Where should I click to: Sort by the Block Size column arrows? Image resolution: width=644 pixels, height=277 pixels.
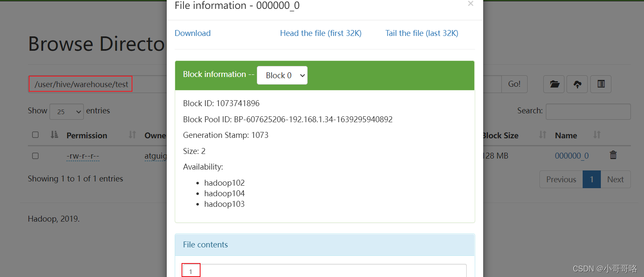tap(543, 135)
